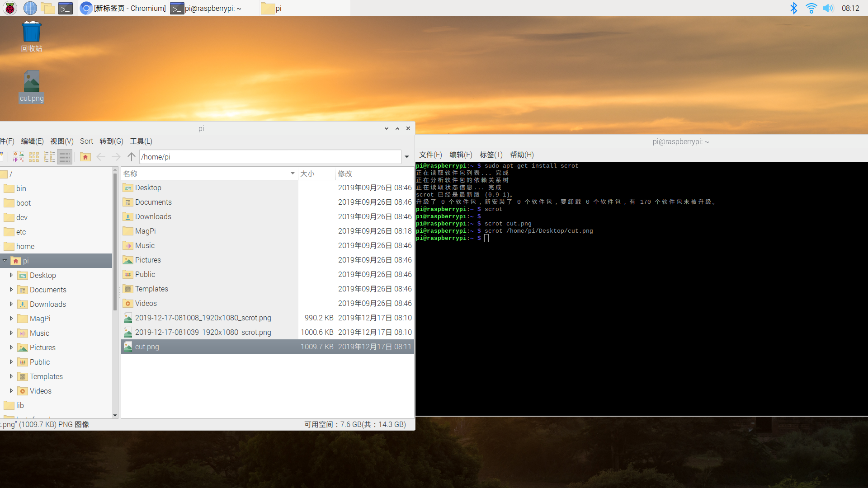Select 2019-12-17-081039 scrot png file
This screenshot has height=488, width=868.
(203, 332)
